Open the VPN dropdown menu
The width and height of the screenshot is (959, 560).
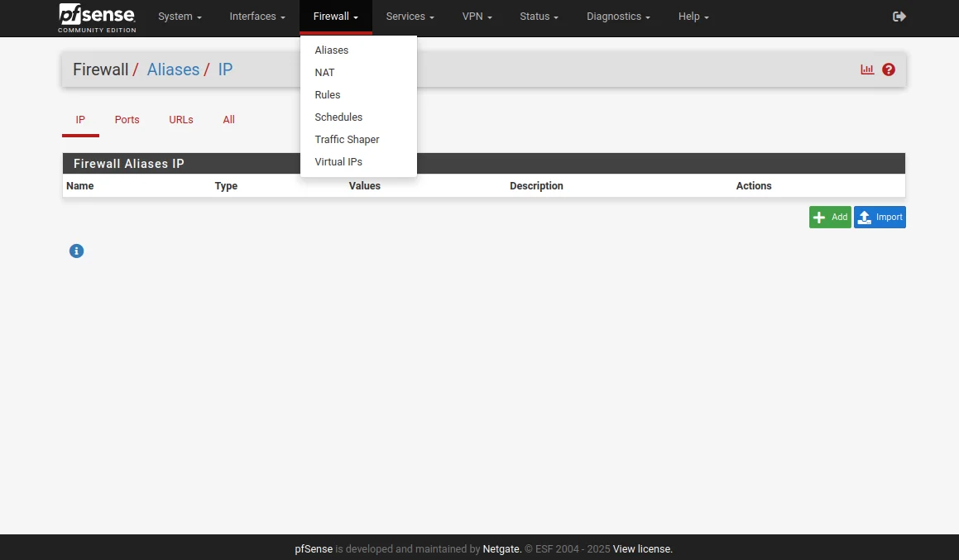point(477,17)
